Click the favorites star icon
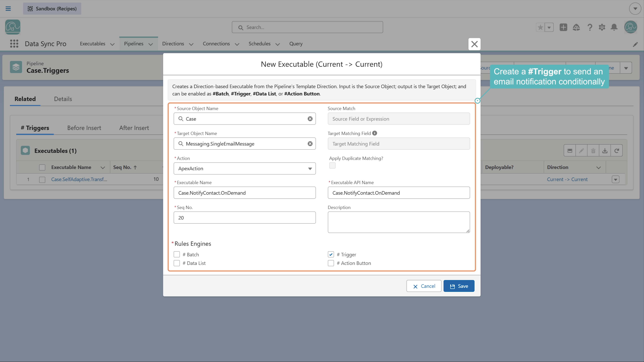Screen dimensions: 644x362 (x=540, y=27)
